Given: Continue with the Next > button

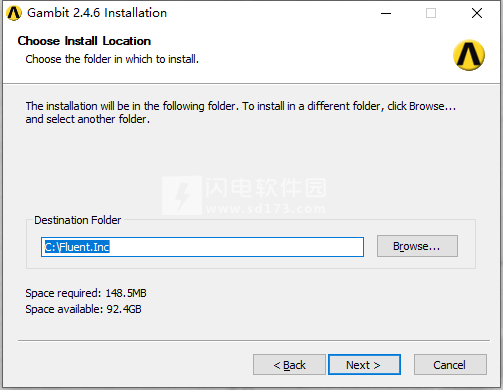Looking at the screenshot, I should 364,365.
